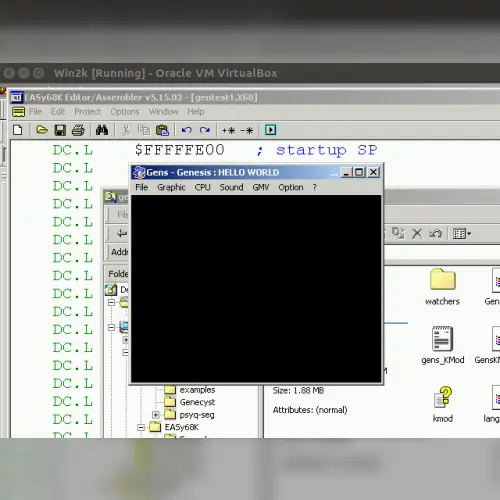The height and width of the screenshot is (500, 500).
Task: Open the GMV menu in Gens
Action: [x=261, y=187]
